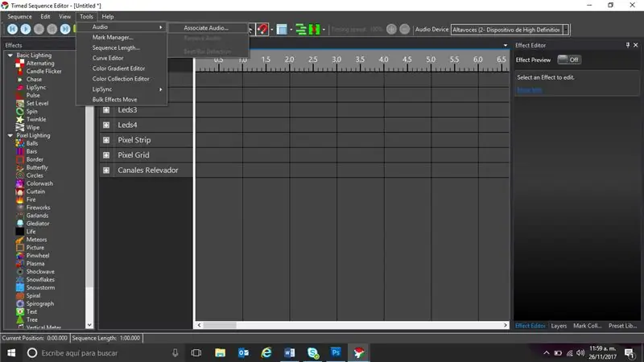Collapse the Pixel Lighting tree group
Screen dimensions: 644x362
point(10,135)
